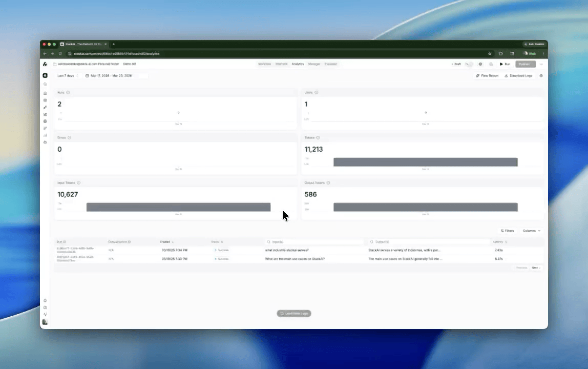Show info tooltip for Users metric
This screenshot has height=369, width=588.
316,92
